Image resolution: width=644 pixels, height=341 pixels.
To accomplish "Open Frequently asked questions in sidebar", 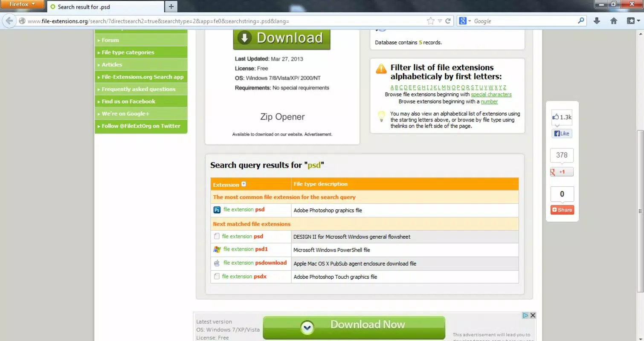I will [141, 89].
